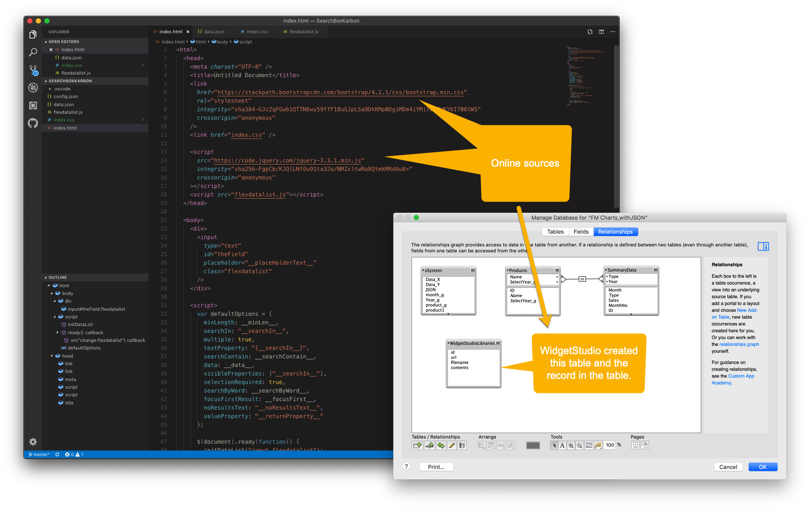This screenshot has height=517, width=812.
Task: Click the Print... button
Action: 436,467
